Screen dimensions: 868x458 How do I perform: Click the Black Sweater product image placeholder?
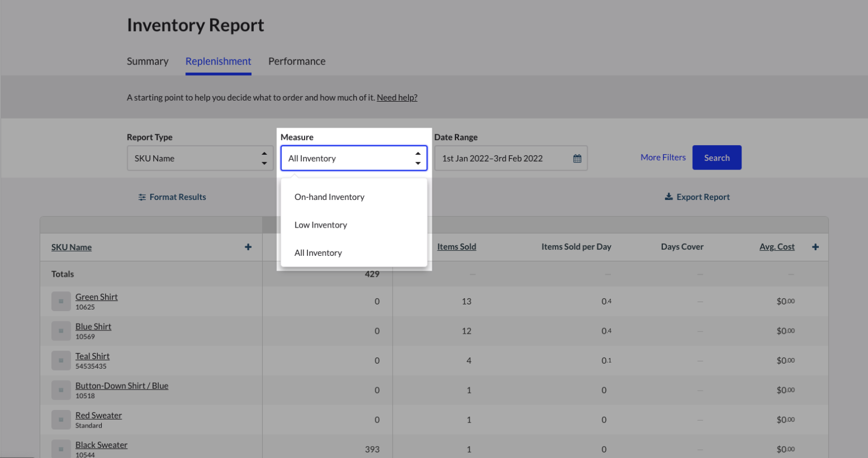point(61,449)
